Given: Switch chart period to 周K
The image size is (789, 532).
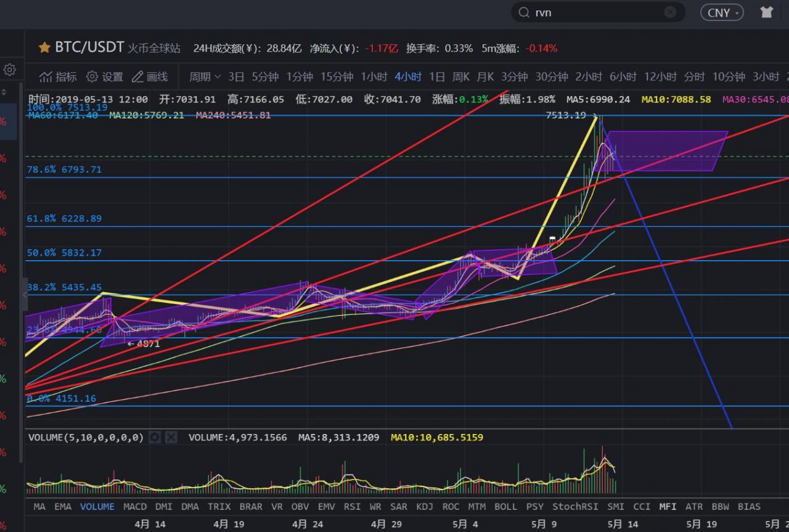Looking at the screenshot, I should tap(460, 77).
